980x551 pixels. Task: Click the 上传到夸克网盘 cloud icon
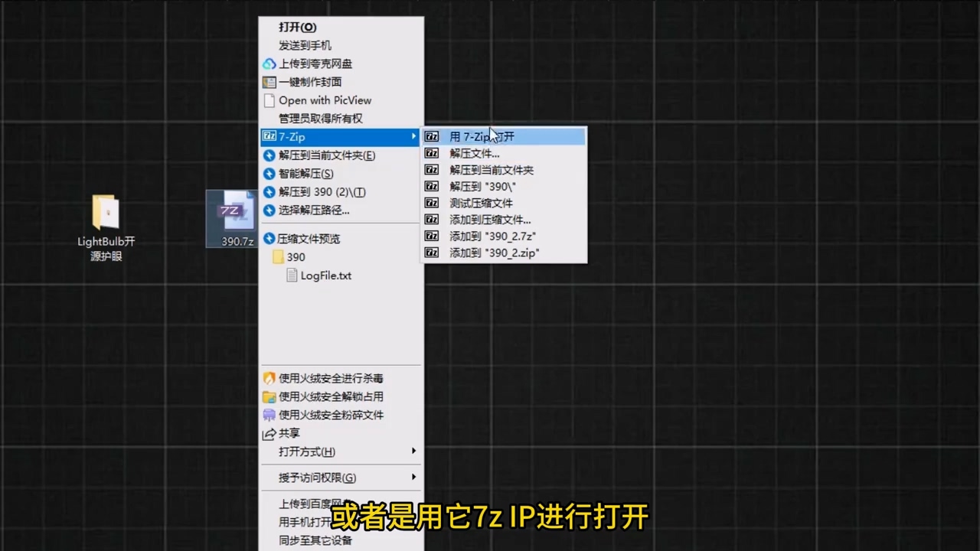point(269,64)
